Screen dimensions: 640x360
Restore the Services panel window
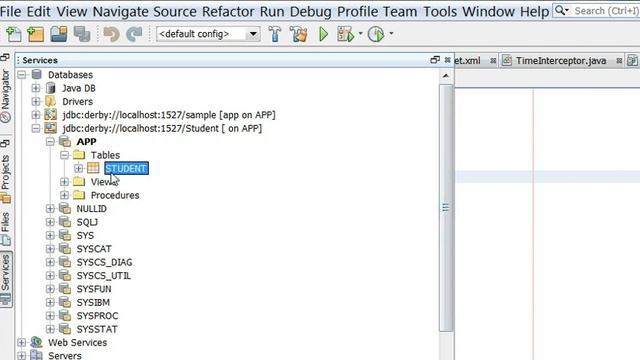[x=435, y=60]
